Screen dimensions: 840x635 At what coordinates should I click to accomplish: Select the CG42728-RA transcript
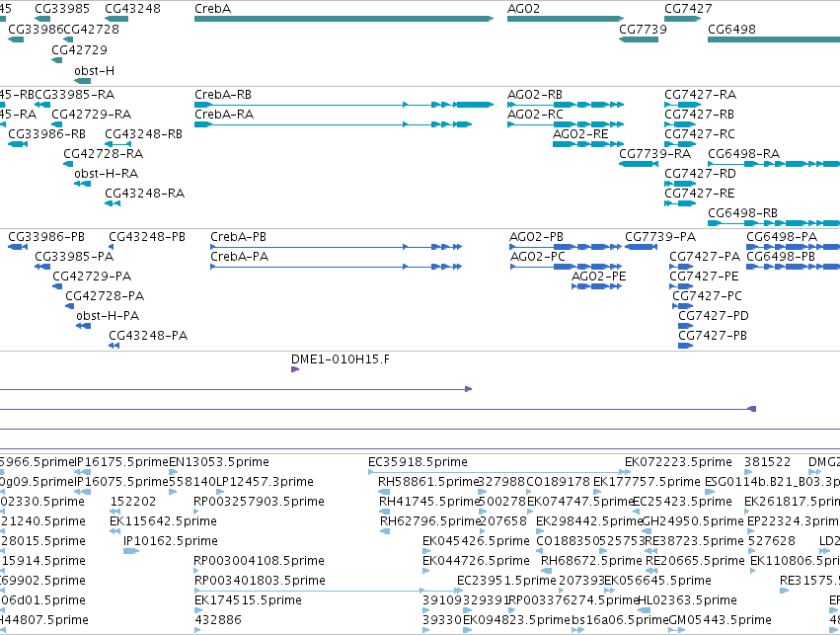coord(68,163)
